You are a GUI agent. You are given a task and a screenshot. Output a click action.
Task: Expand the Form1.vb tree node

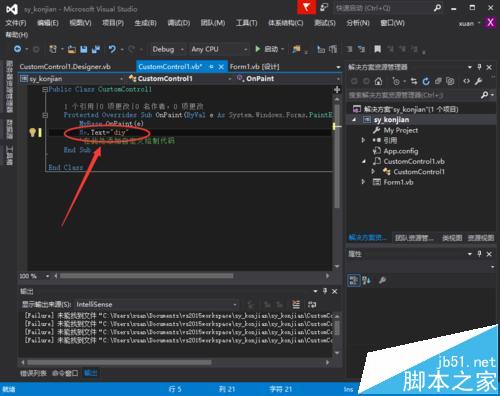(363, 182)
